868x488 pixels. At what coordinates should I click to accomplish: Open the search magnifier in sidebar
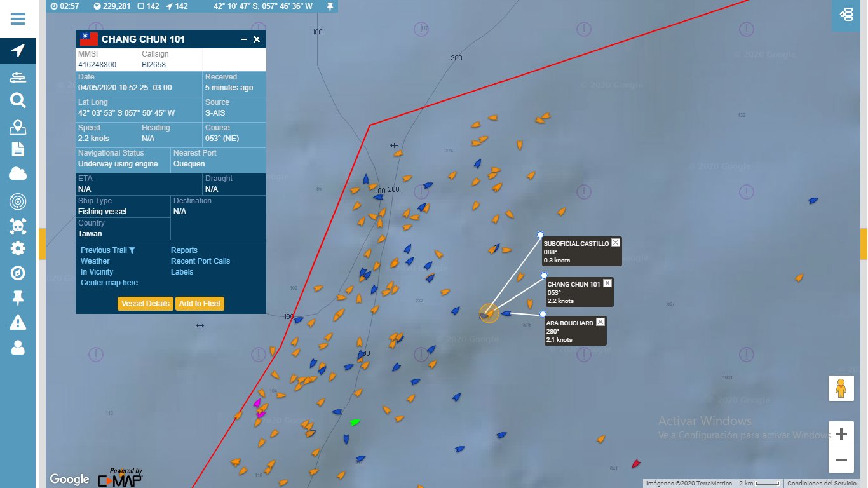tap(18, 100)
